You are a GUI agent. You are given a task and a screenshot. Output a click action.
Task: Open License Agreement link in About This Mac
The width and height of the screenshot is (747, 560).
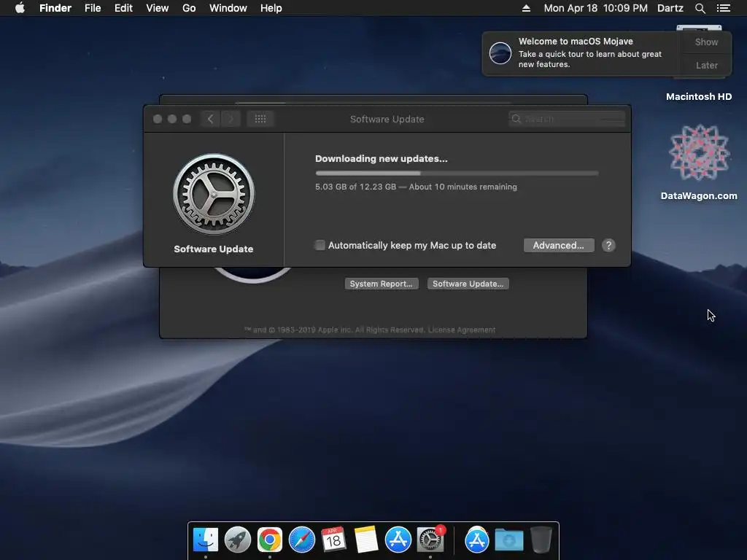(462, 330)
